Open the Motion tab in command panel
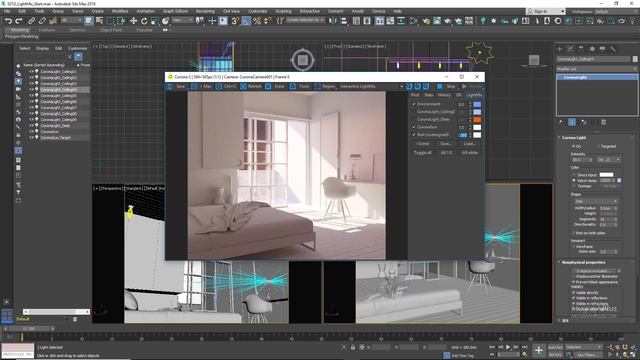 (x=592, y=49)
